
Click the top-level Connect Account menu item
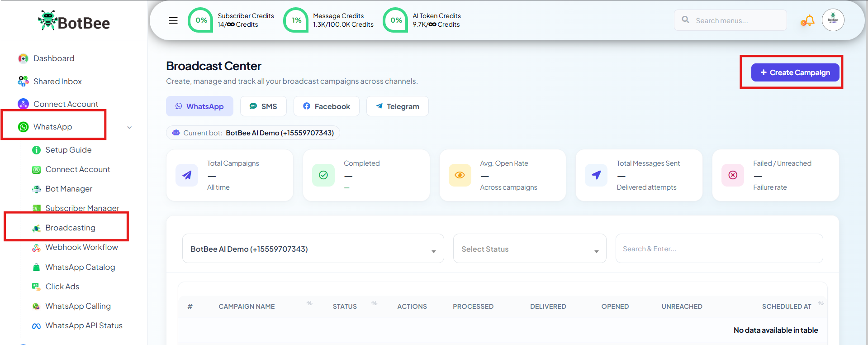[x=66, y=104]
